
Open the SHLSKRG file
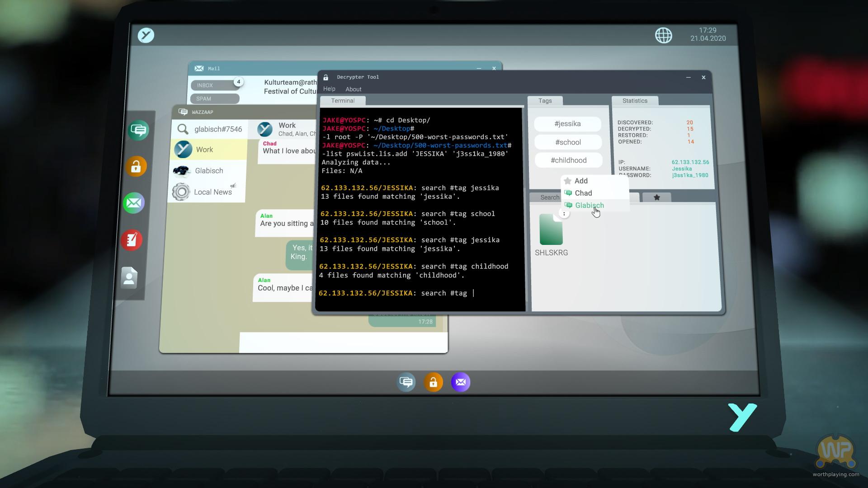(x=551, y=230)
